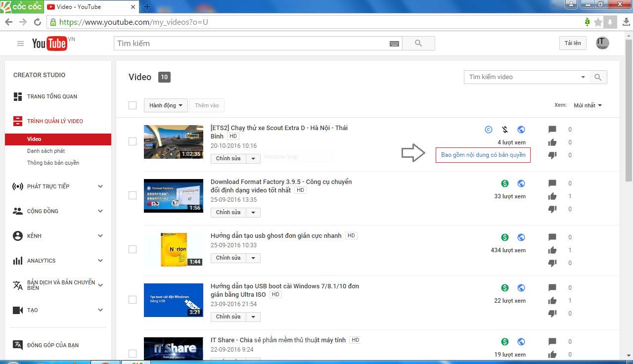Open Download Format Factory 3.9.5 video title
This screenshot has width=633, height=364.
point(281,186)
